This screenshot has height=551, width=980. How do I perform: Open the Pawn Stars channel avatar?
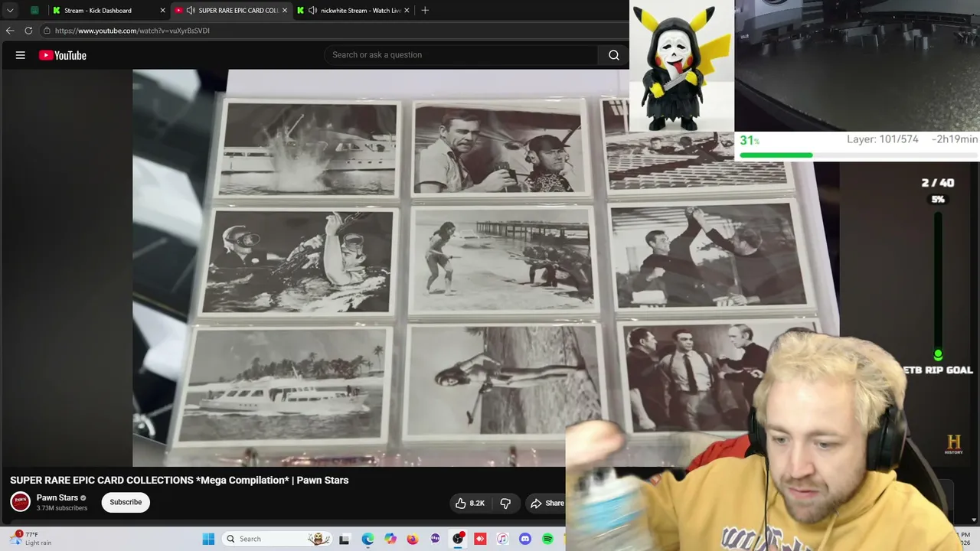[21, 502]
